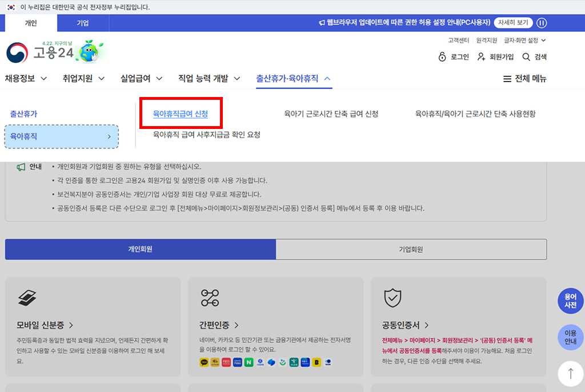This screenshot has width=585, height=392.
Task: Open 모바일 신분증 arrow link
Action: point(71,325)
